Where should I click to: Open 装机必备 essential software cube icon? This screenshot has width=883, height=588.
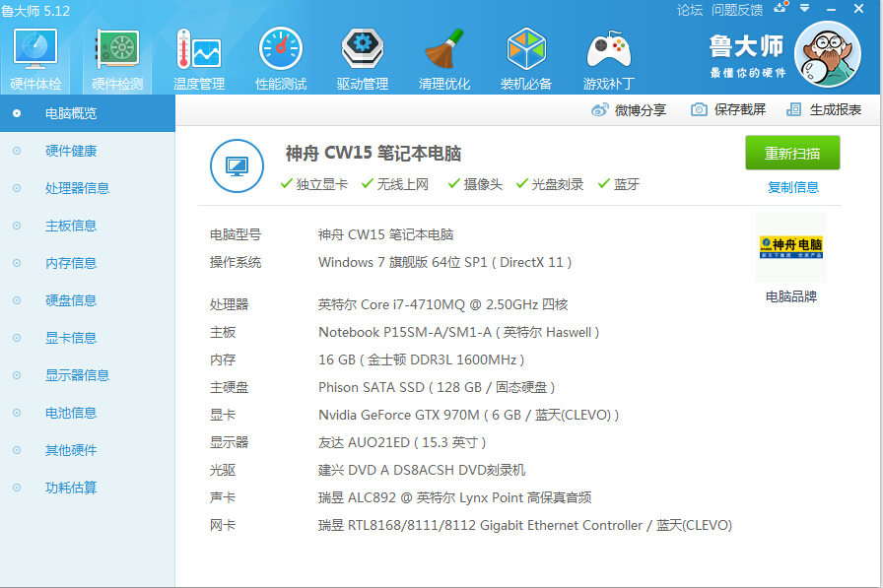[x=526, y=60]
